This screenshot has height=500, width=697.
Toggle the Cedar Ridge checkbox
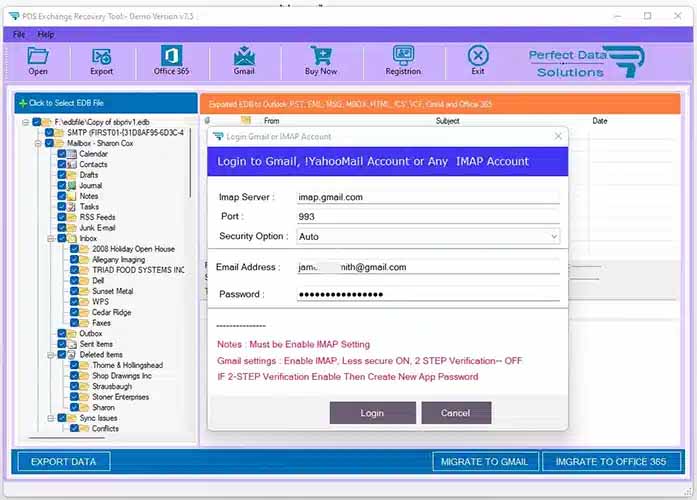pos(75,312)
